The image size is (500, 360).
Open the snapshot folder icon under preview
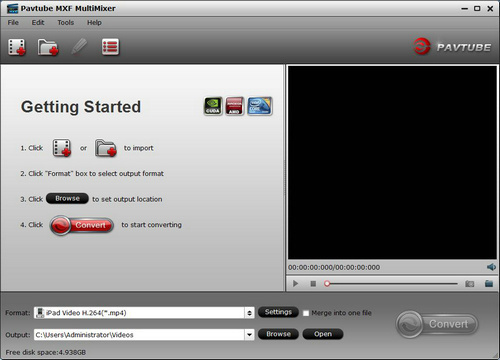pyautogui.click(x=489, y=284)
